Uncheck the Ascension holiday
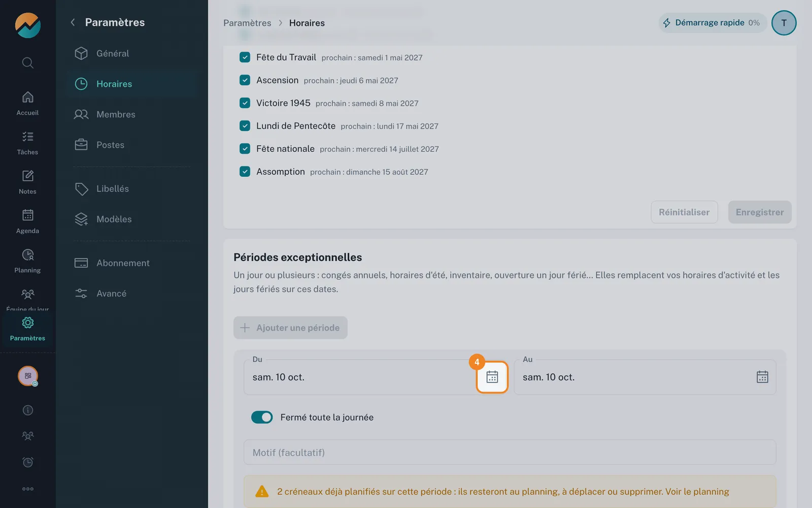The image size is (812, 508). pos(245,80)
